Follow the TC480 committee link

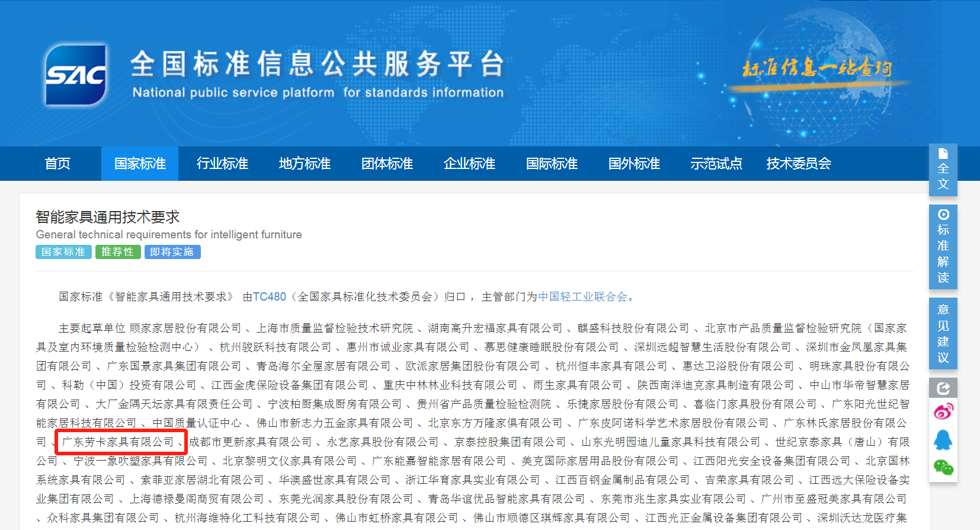click(x=270, y=296)
